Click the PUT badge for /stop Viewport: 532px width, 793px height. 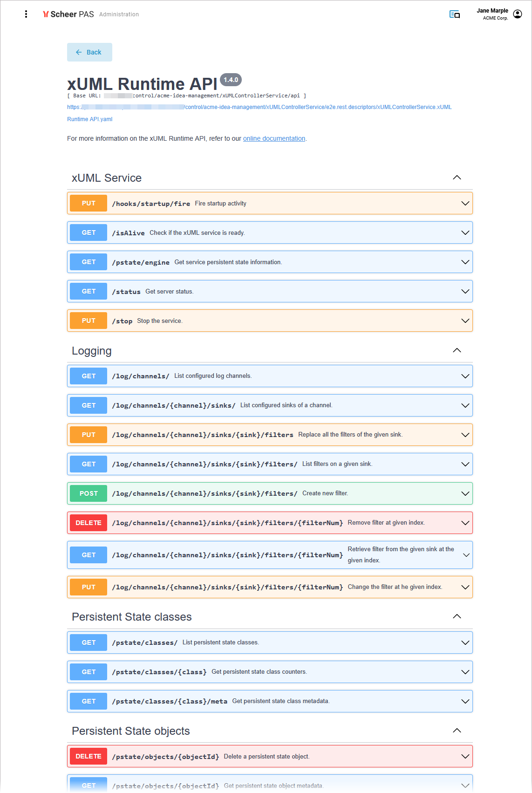pos(89,321)
